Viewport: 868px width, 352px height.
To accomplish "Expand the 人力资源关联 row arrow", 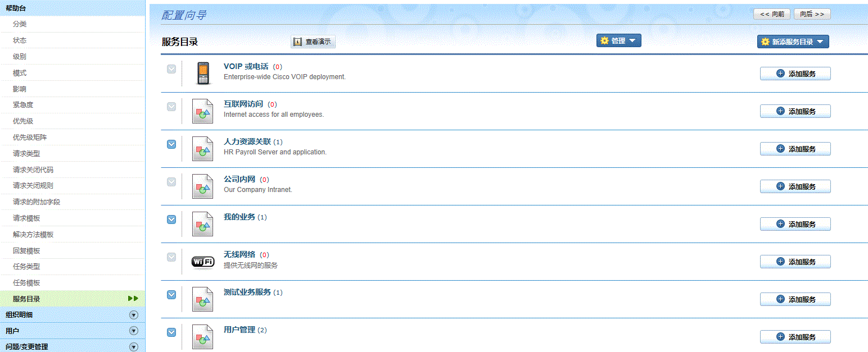I will pyautogui.click(x=171, y=144).
